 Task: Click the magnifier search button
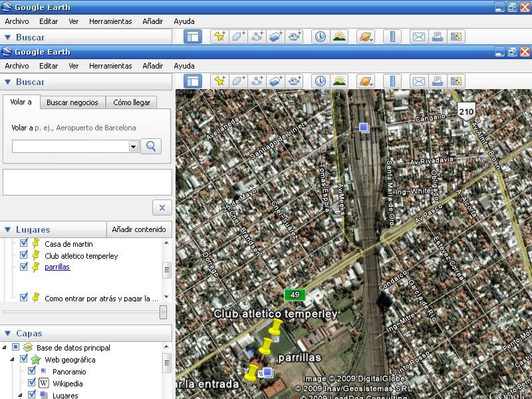151,146
